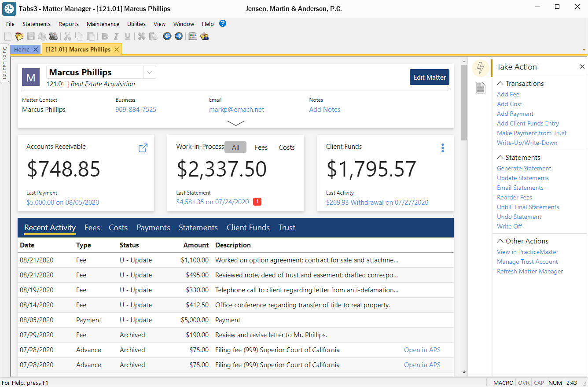This screenshot has height=387, width=588.
Task: Toggle Italic formatting in toolbar
Action: coord(116,36)
